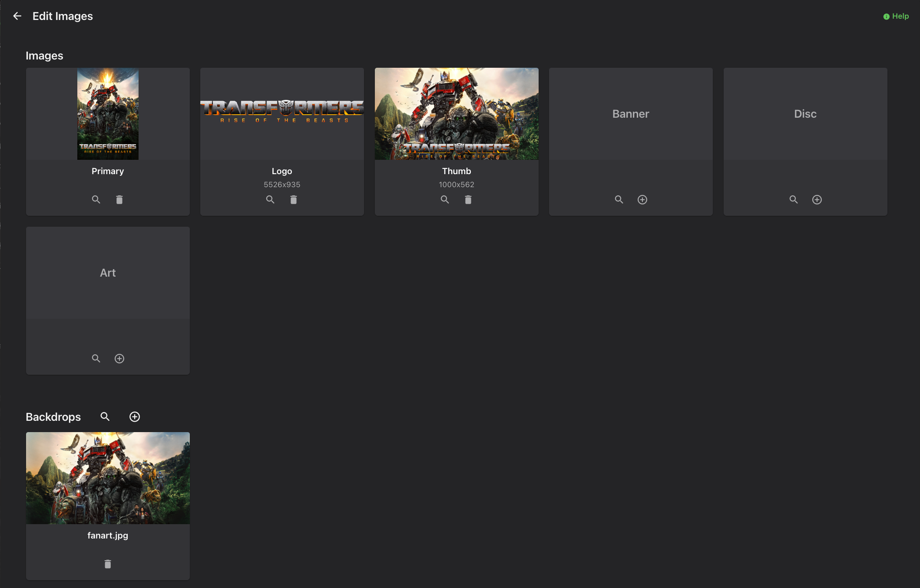Delete the Thumb image

point(468,199)
